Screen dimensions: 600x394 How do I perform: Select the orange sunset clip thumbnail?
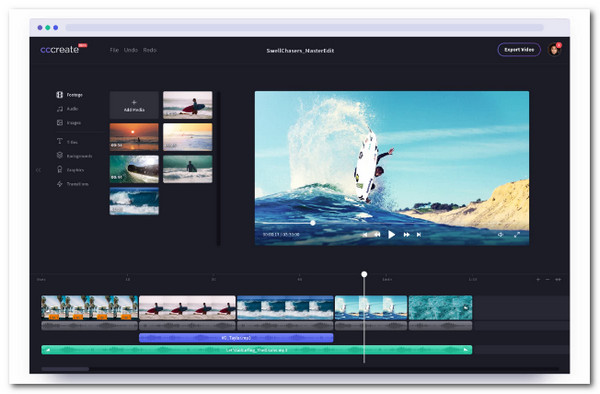click(x=134, y=137)
